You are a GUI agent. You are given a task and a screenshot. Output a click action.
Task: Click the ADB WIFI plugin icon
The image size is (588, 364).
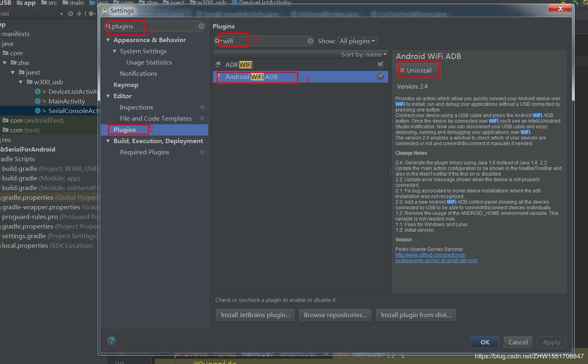(x=219, y=65)
